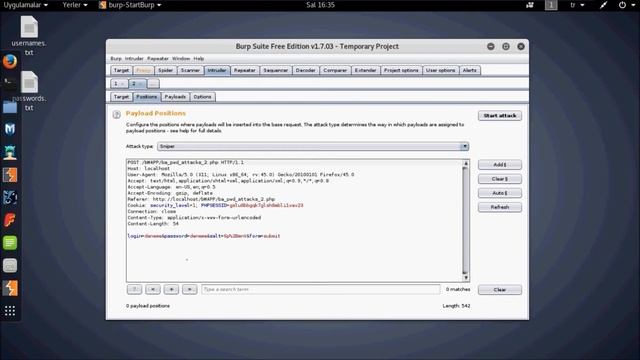
Task: Open the Yerler places menu
Action: tap(75, 5)
